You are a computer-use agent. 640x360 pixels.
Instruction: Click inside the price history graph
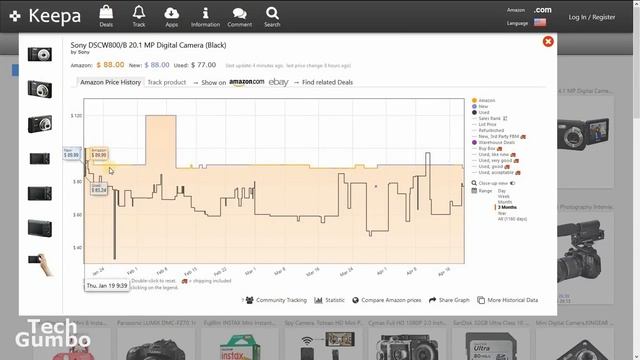coord(274,181)
